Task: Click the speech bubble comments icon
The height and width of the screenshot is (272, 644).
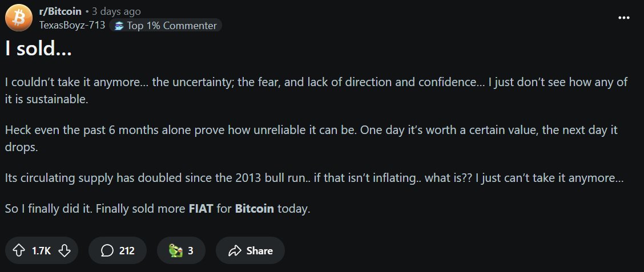Action: 106,250
